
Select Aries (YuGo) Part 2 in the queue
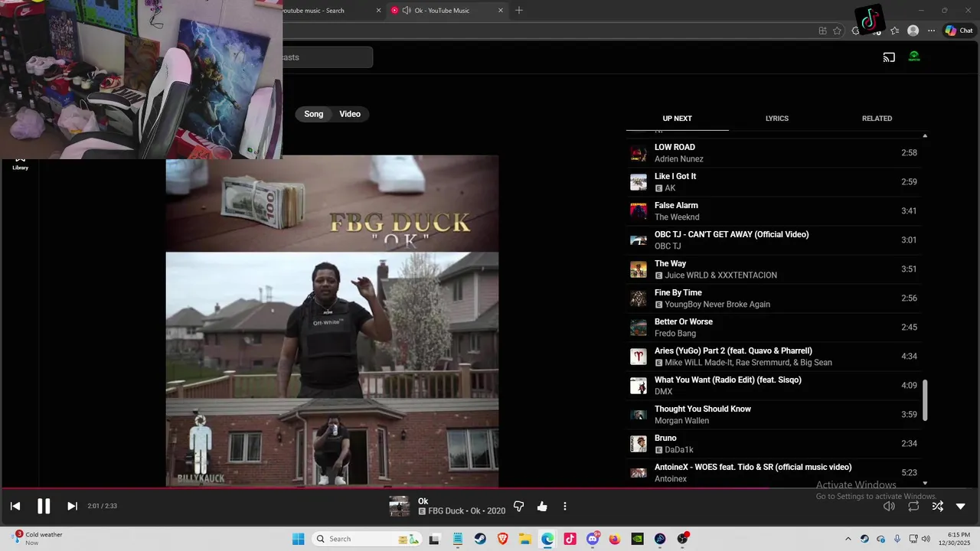773,357
